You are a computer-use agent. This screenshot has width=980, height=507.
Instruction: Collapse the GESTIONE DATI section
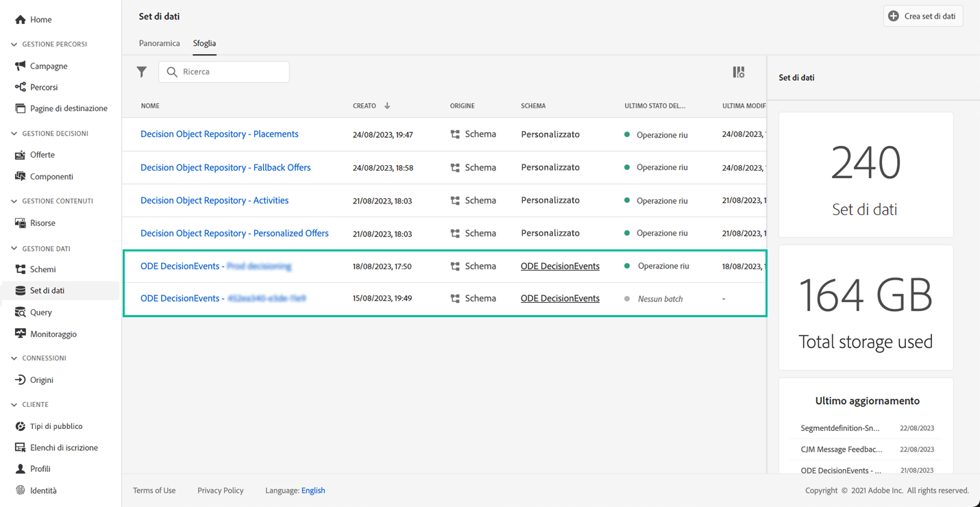[x=14, y=249]
